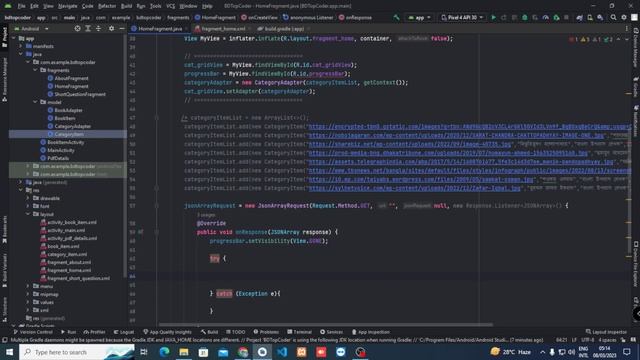This screenshot has height=360, width=640.
Task: Open the Terminal tool window
Action: [x=299, y=332]
